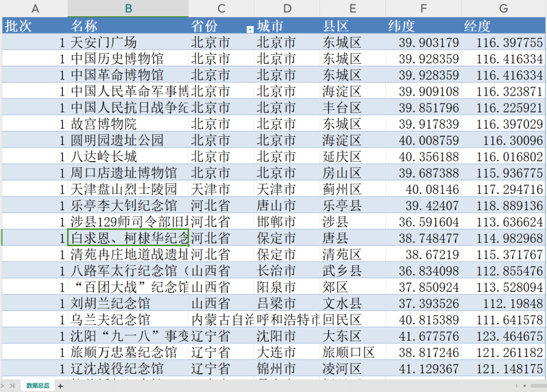Switch to the 数据总览 sheet tab

point(38,385)
